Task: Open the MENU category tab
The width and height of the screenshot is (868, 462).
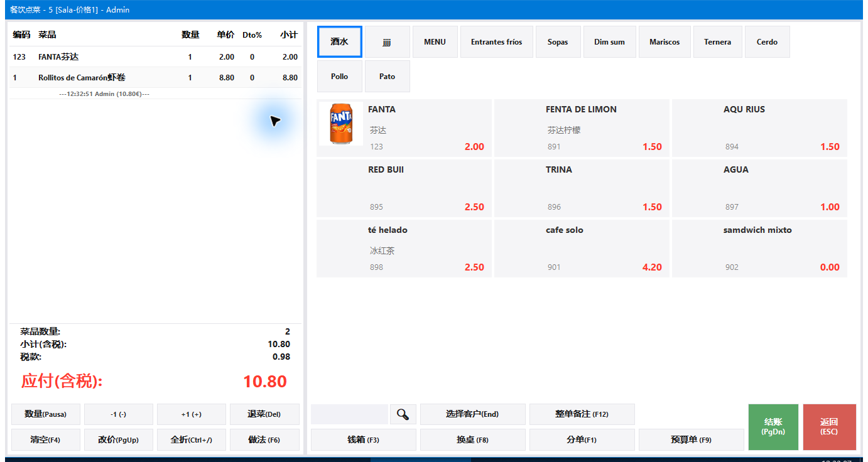Action: 435,42
